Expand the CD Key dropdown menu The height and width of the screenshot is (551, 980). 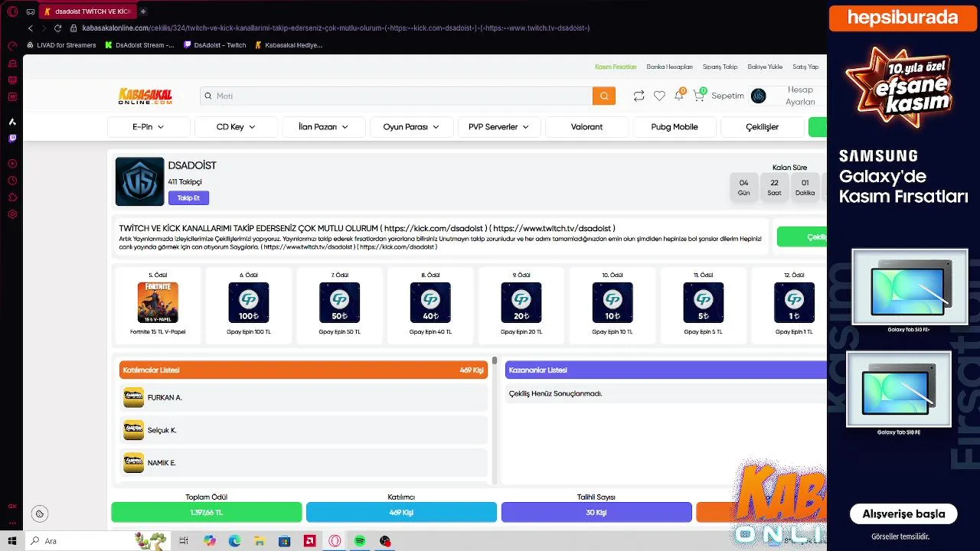[x=236, y=127]
